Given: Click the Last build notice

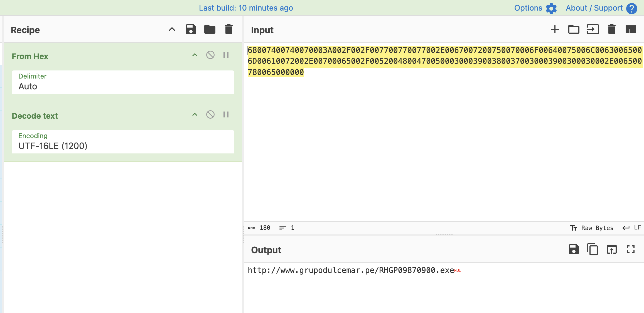Looking at the screenshot, I should 246,8.
